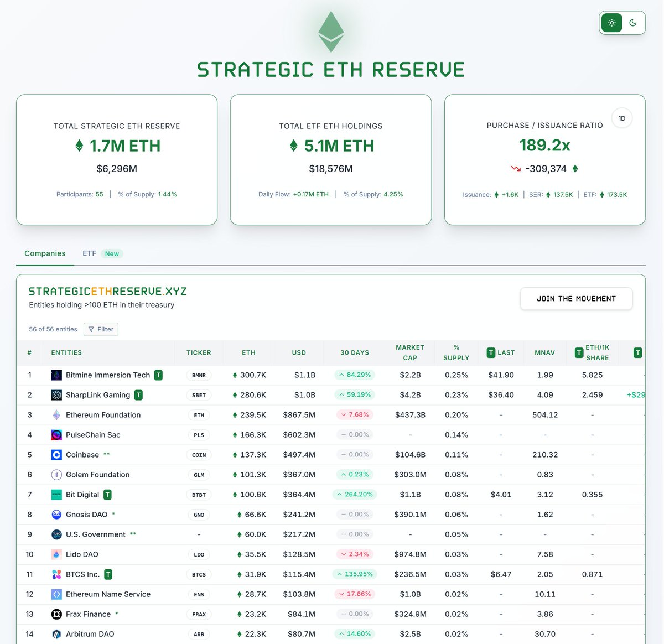Viewport: 664px width, 644px height.
Task: Click the T icon in ETH/1K SHARE header
Action: [579, 352]
